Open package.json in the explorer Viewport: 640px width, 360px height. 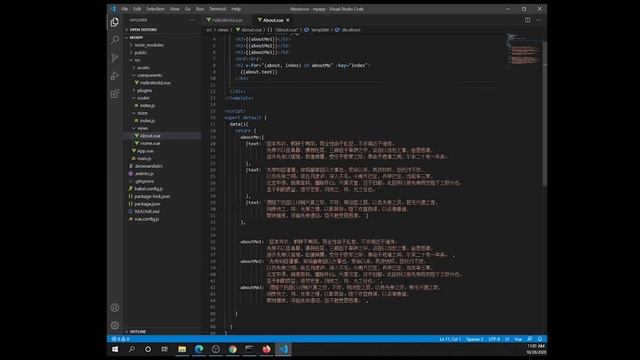162,204
